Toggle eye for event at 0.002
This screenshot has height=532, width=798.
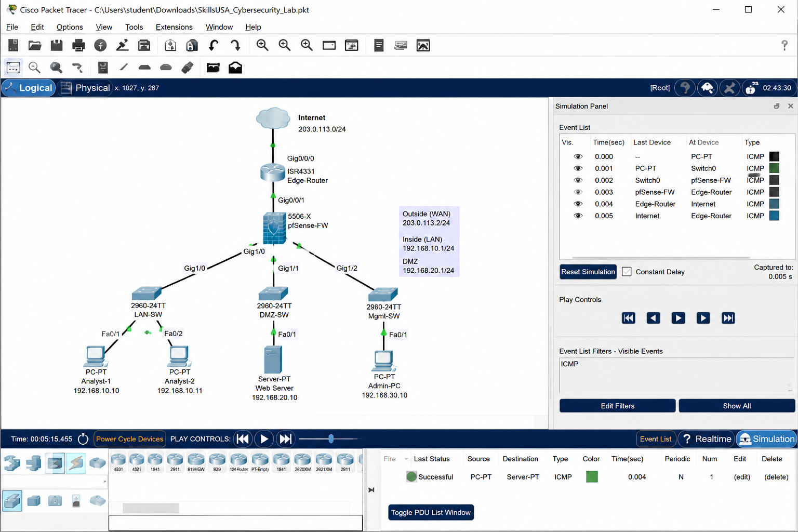[x=578, y=180]
